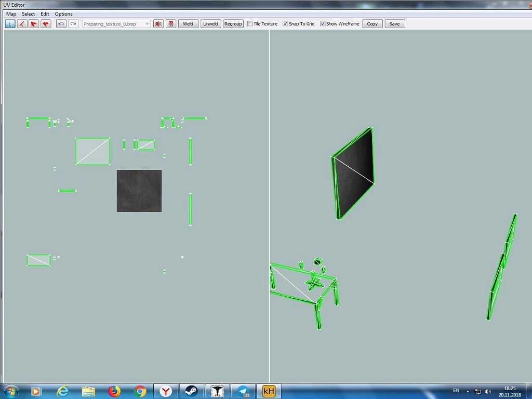532x399 pixels.
Task: Open the EN input language selector
Action: (456, 391)
